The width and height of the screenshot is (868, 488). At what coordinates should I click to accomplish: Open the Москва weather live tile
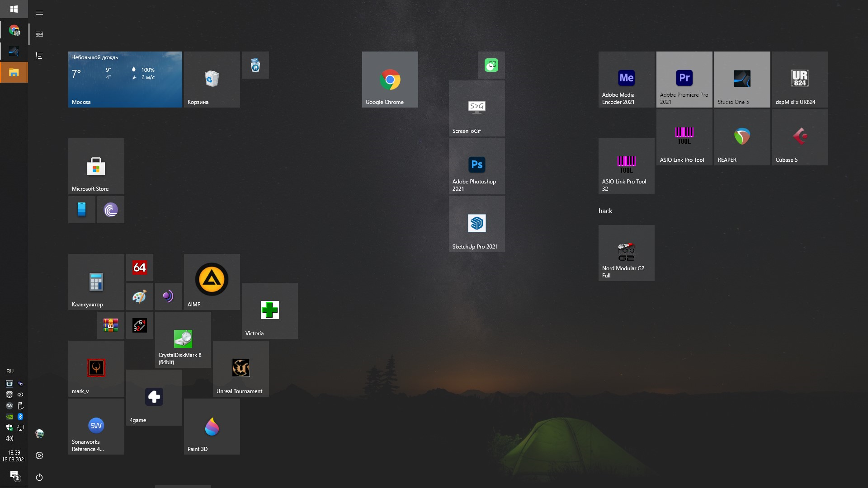(x=125, y=80)
